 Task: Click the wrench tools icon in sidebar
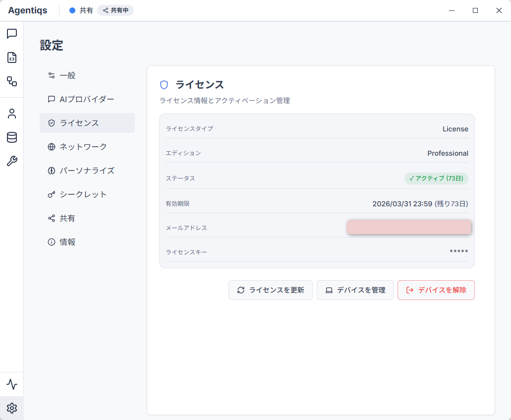pos(12,161)
